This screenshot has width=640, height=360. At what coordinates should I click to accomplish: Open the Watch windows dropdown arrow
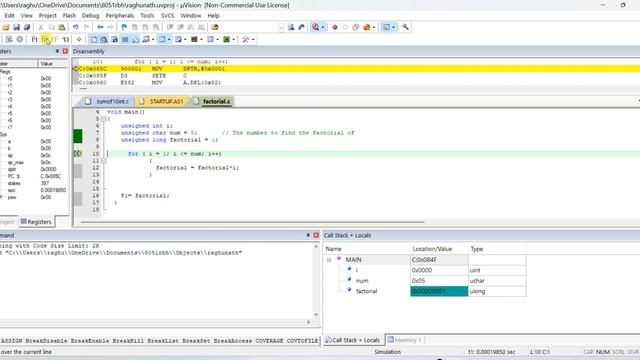pos(153,40)
